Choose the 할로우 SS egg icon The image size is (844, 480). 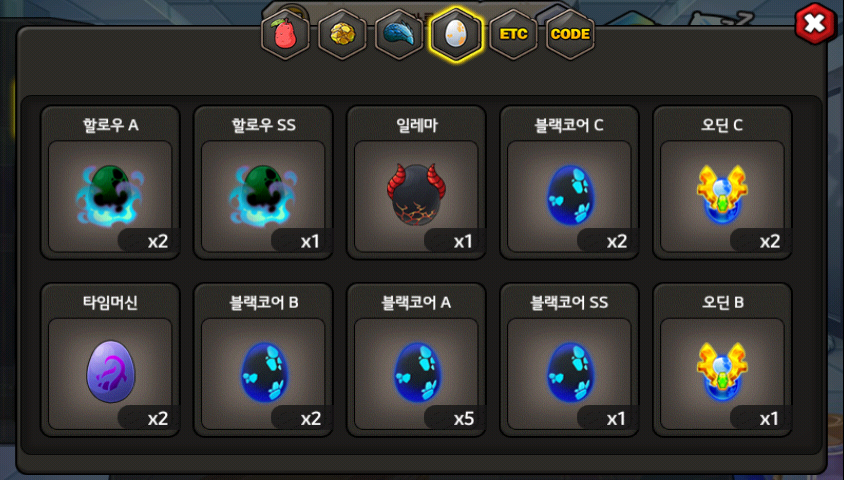pos(263,196)
